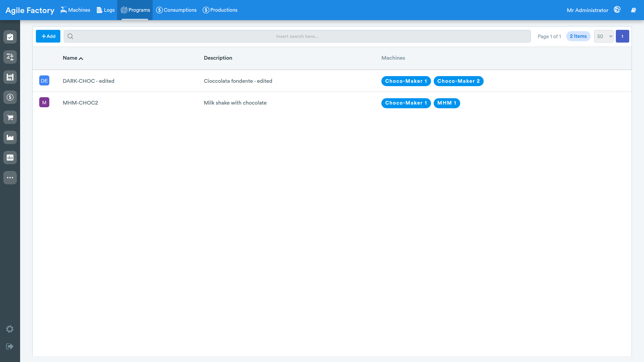Click the book icon at top right
The image size is (644, 362).
(634, 10)
